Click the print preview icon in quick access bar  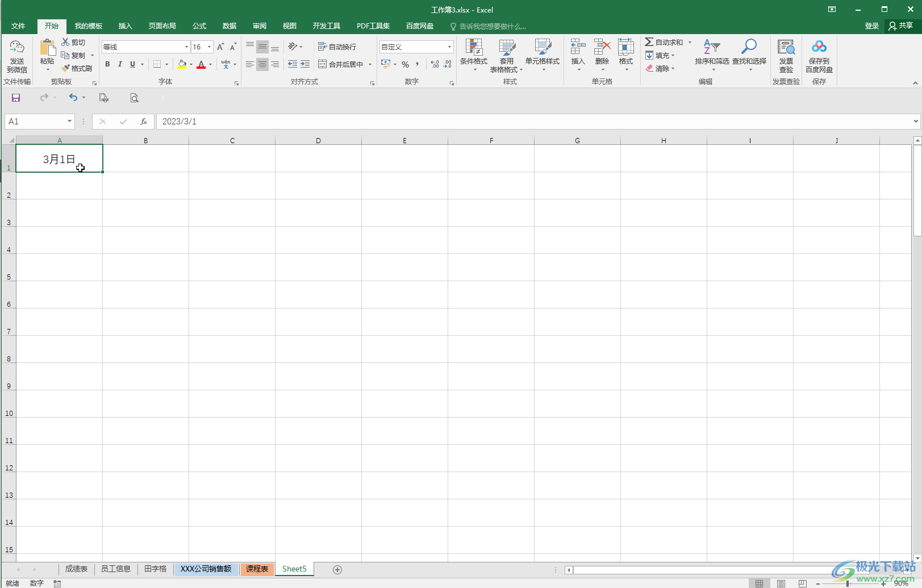(x=134, y=98)
